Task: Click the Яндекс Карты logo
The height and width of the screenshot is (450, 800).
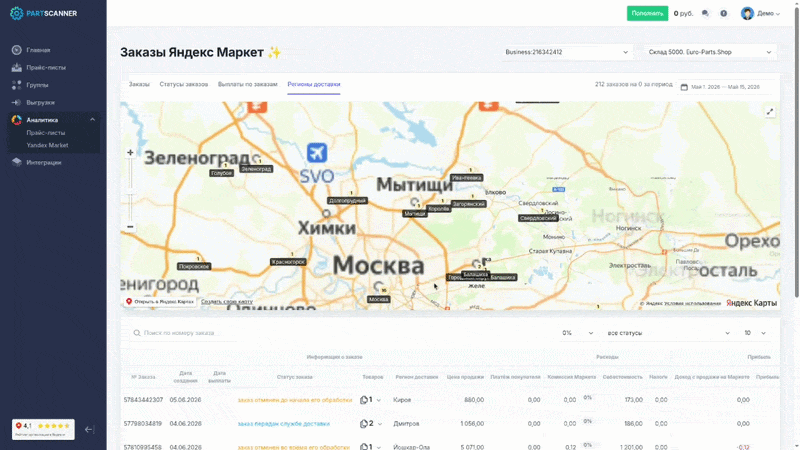Action: click(x=752, y=303)
